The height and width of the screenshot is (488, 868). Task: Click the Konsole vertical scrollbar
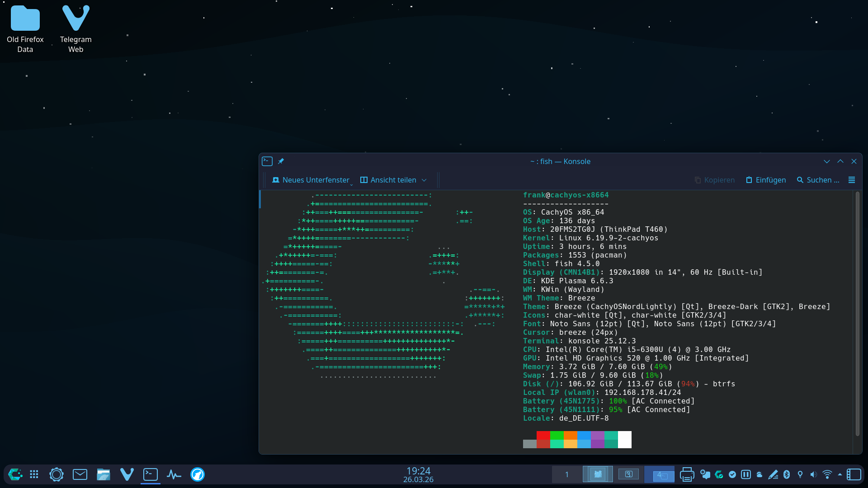coord(857,316)
